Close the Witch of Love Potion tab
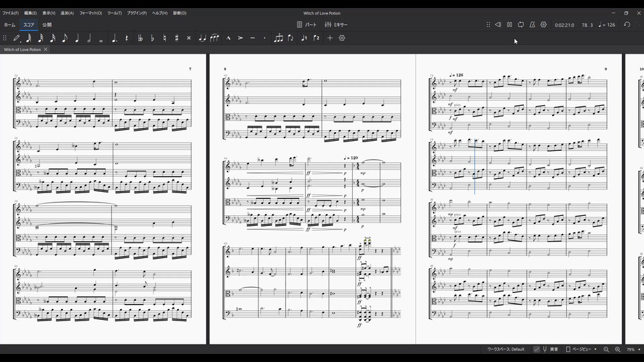Image resolution: width=644 pixels, height=362 pixels. click(x=46, y=49)
